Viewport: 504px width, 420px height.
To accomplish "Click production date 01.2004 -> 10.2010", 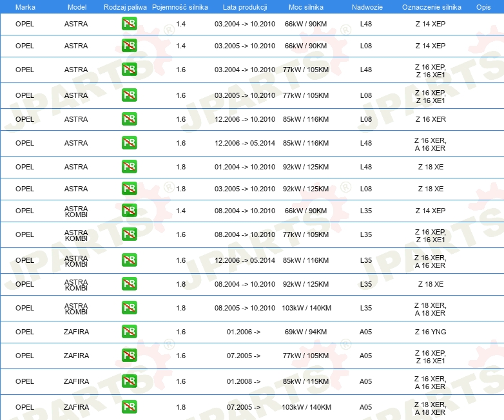I will [x=245, y=167].
